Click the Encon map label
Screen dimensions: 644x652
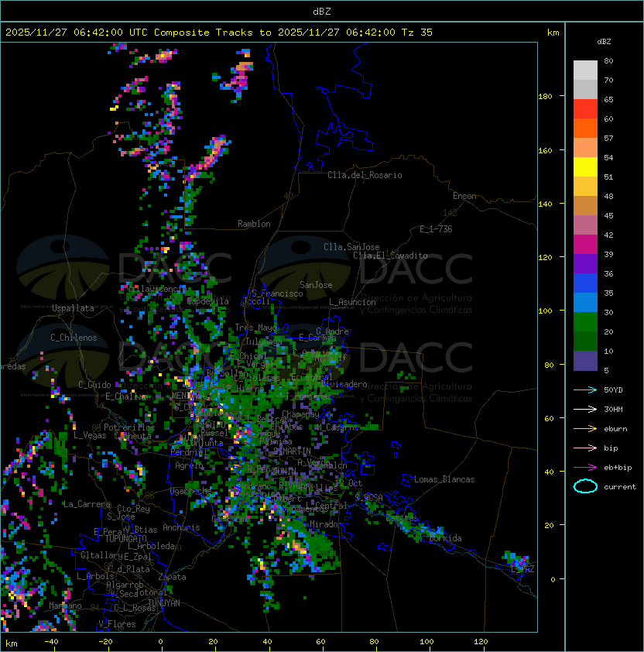pos(464,196)
